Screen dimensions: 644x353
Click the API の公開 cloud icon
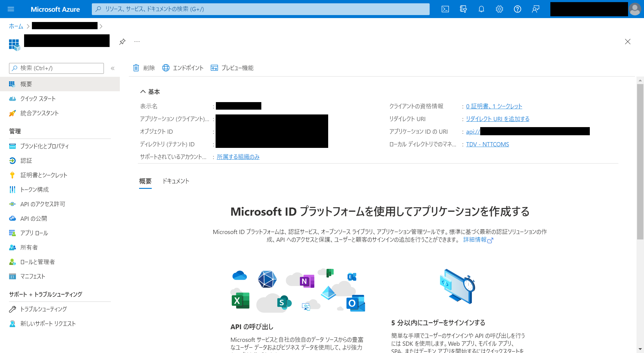click(x=12, y=218)
